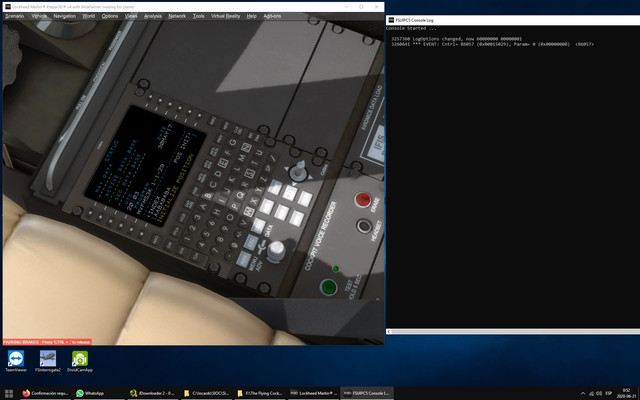Push the Q key on the FMS keypad
The height and width of the screenshot is (400, 640).
tap(240, 196)
